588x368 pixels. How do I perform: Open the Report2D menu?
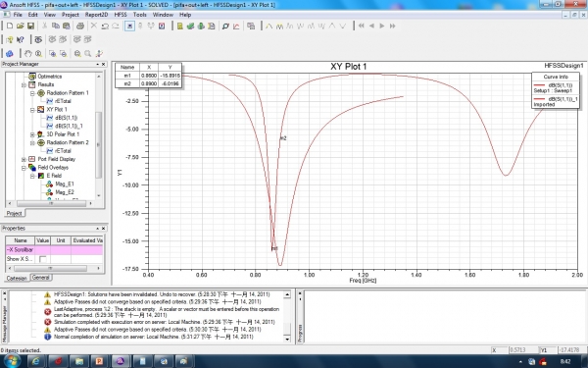[96, 15]
